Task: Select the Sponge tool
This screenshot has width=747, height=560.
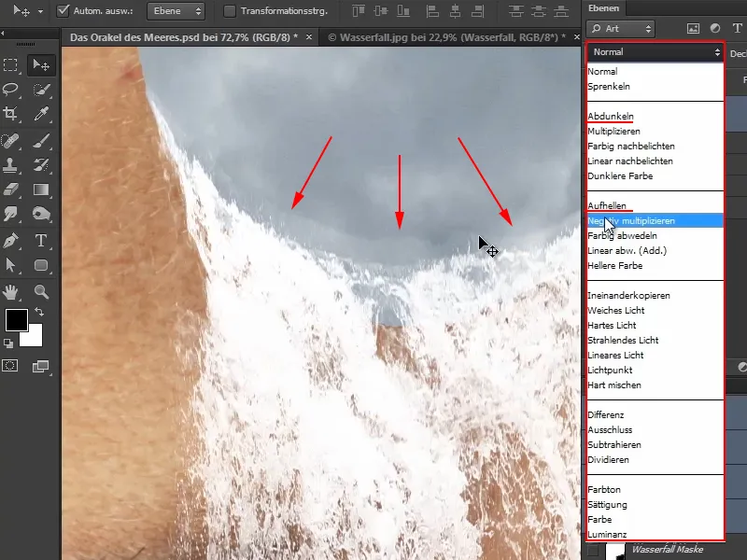Action: [x=41, y=214]
